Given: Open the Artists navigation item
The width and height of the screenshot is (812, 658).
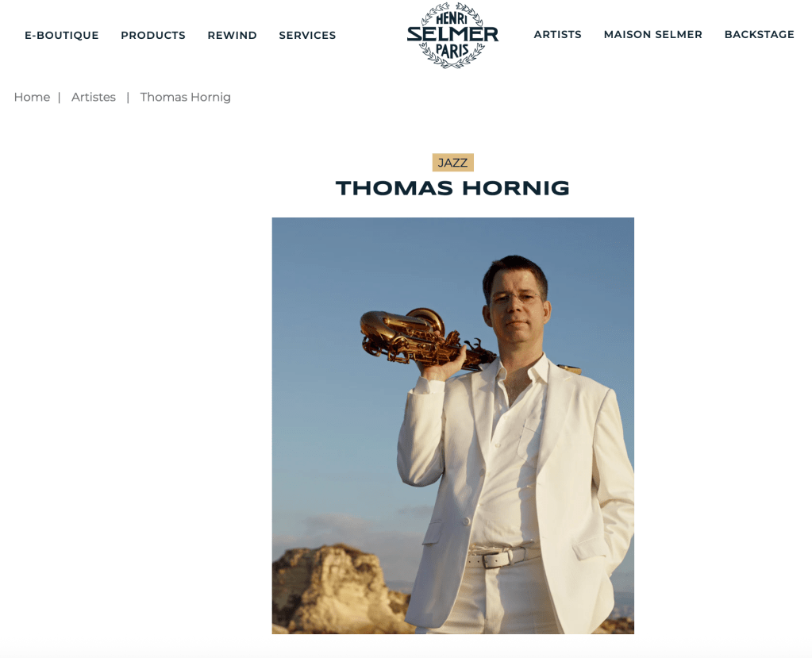Looking at the screenshot, I should (x=557, y=34).
